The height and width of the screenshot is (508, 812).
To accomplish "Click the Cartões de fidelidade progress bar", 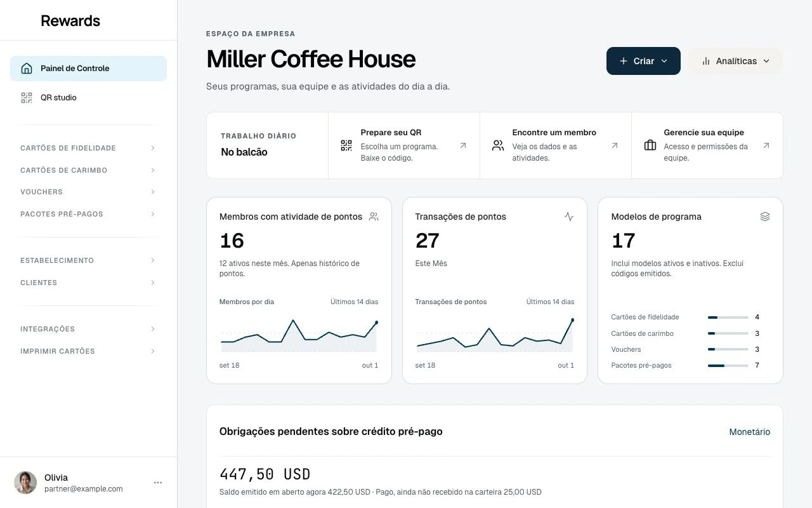I will coord(728,317).
